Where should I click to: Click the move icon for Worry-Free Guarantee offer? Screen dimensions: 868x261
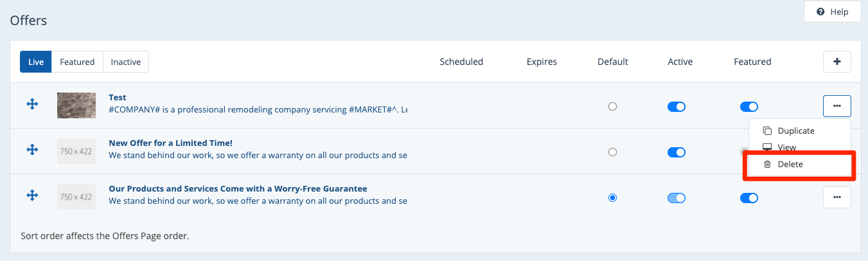pos(32,195)
